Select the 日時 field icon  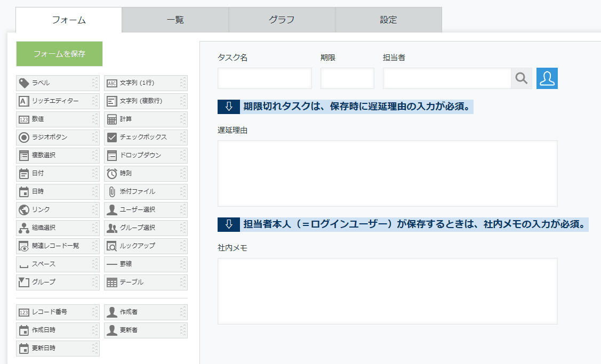[24, 191]
